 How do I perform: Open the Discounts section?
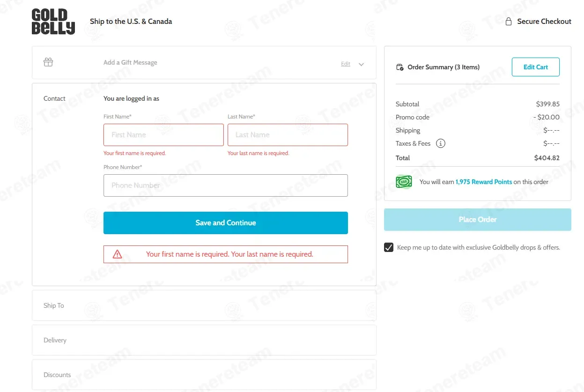[x=204, y=375]
